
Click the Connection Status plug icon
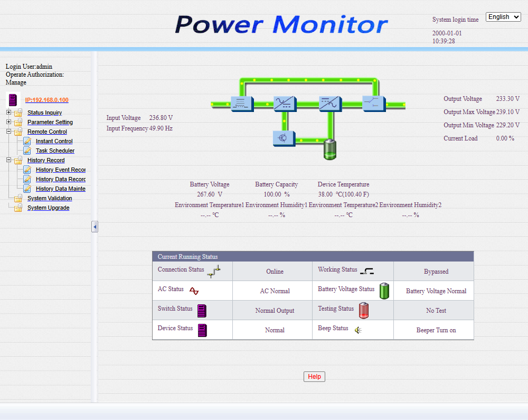coord(214,272)
